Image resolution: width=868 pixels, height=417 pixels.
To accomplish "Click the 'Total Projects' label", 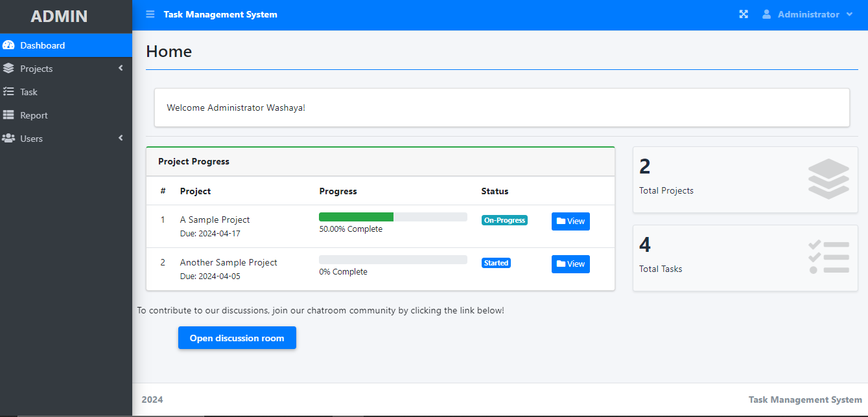I will point(666,190).
